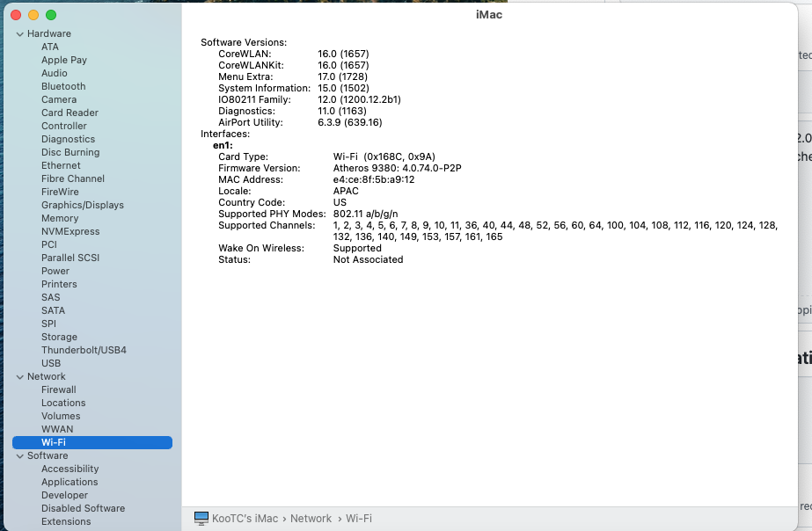Select SPI in the sidebar

(x=48, y=324)
